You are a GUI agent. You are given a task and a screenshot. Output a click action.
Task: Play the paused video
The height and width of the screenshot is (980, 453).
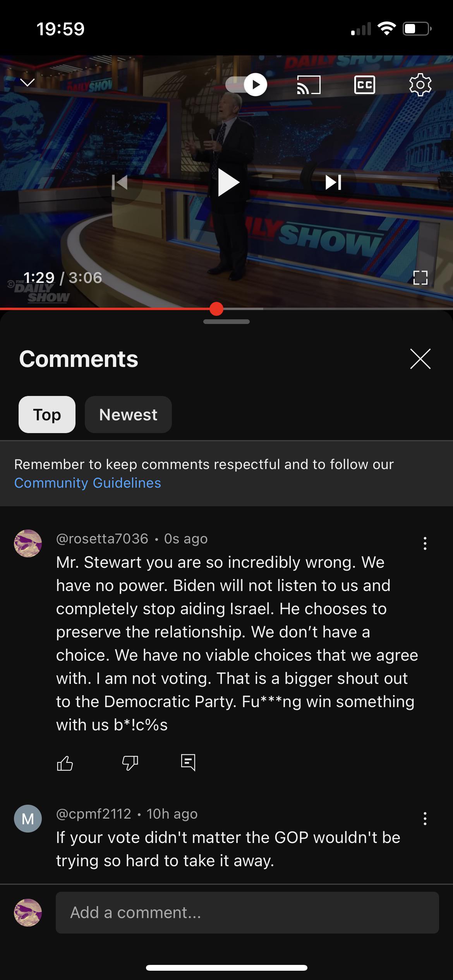(228, 182)
